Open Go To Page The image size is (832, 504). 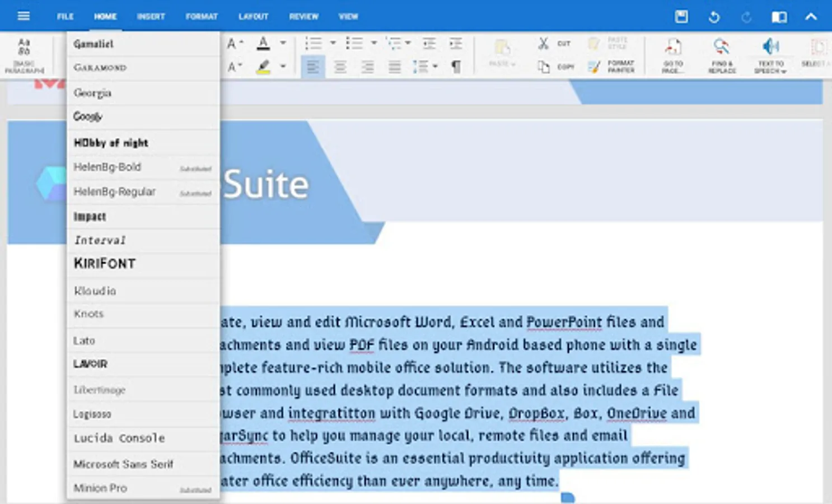pyautogui.click(x=672, y=55)
